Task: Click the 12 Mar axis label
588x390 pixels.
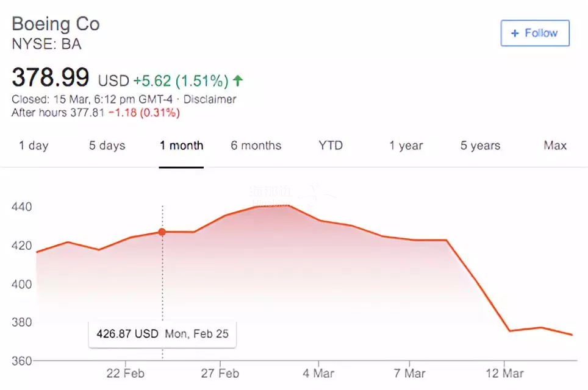Action: [504, 373]
